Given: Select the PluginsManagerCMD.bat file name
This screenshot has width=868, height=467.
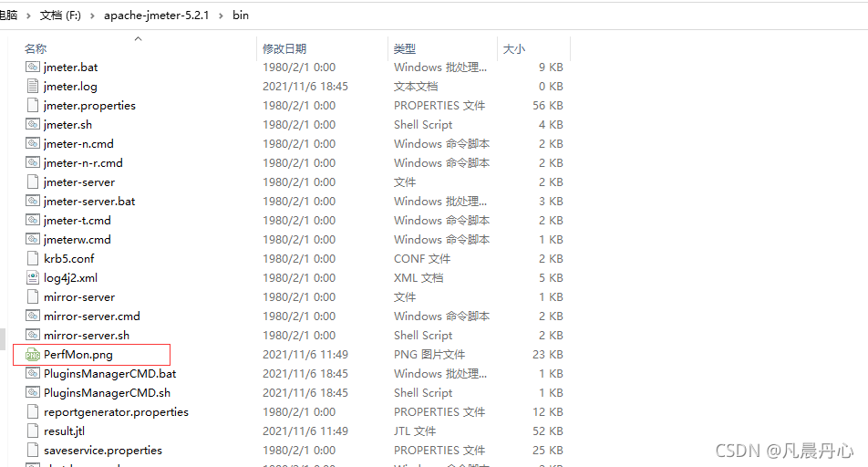Looking at the screenshot, I should [x=110, y=373].
